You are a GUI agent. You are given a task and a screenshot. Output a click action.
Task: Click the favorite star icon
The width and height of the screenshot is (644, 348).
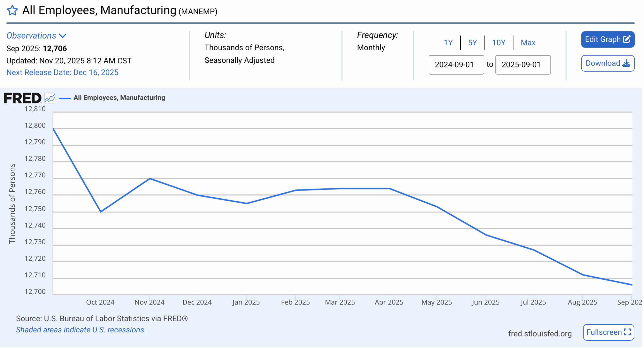point(12,11)
